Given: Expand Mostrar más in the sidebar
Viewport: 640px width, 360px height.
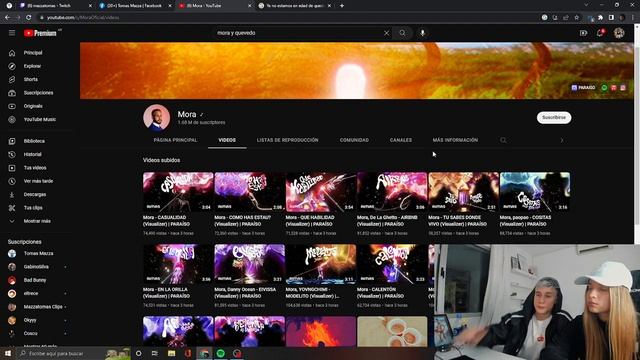Looking at the screenshot, I should tap(37, 221).
